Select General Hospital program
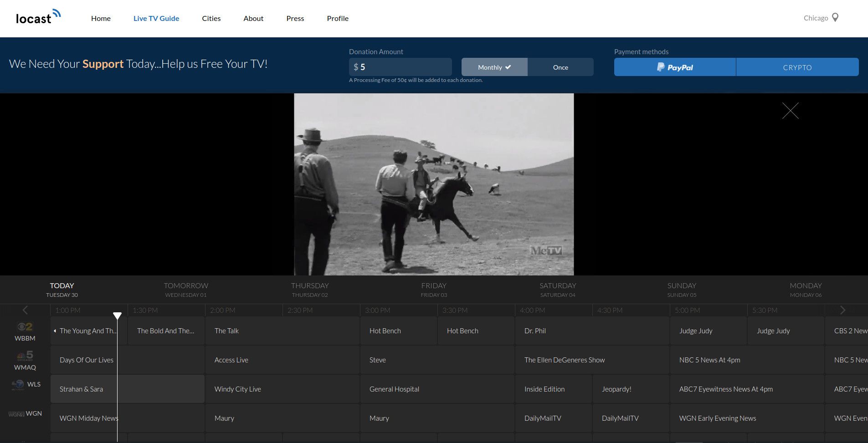This screenshot has width=868, height=443. pos(437,389)
